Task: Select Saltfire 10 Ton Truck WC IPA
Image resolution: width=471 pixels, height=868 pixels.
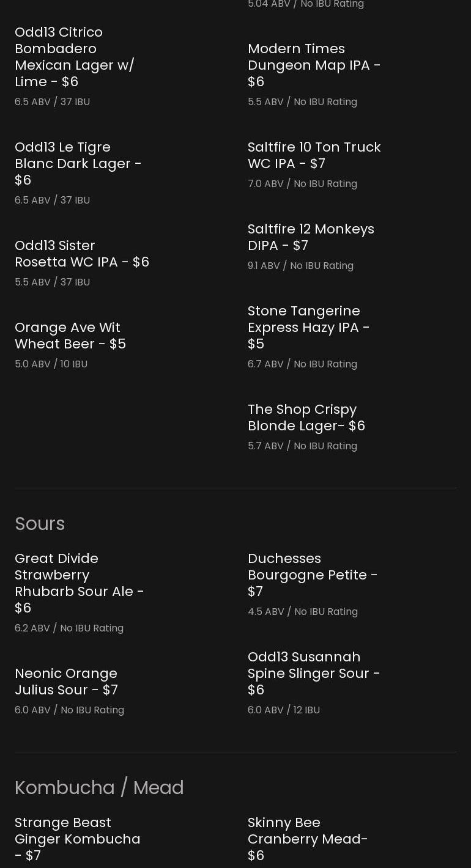Action: point(314,155)
